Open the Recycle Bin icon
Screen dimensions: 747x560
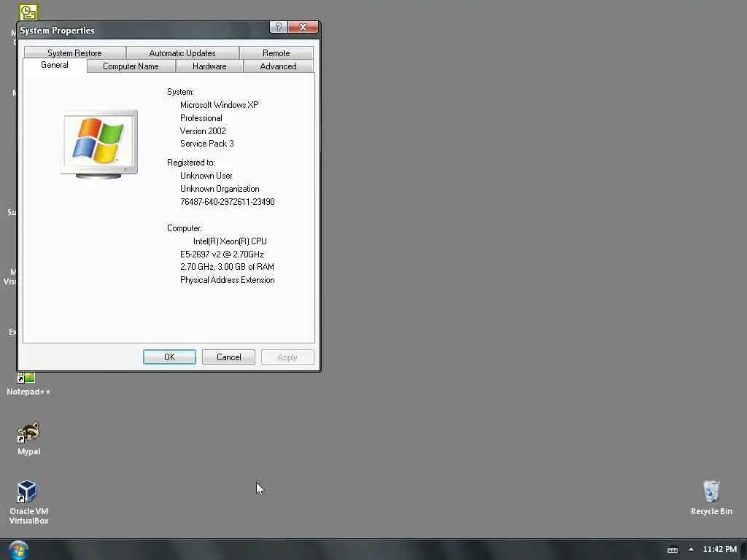tap(711, 498)
